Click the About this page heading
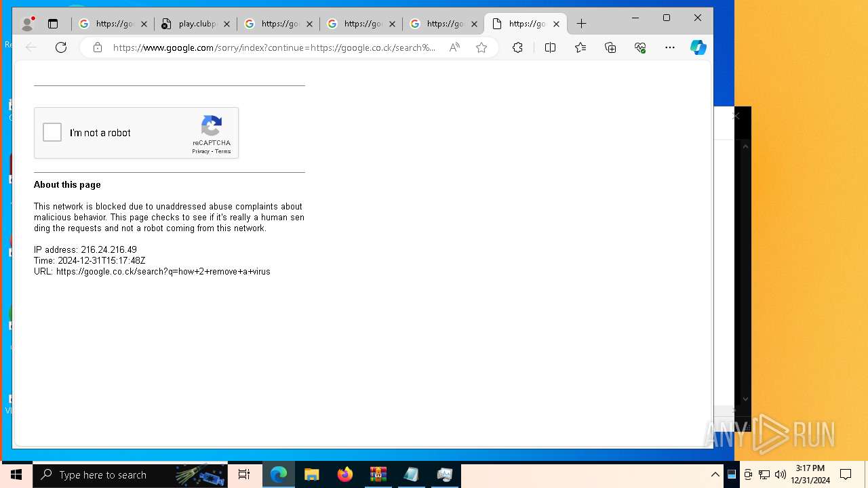This screenshot has height=488, width=868. click(x=67, y=184)
